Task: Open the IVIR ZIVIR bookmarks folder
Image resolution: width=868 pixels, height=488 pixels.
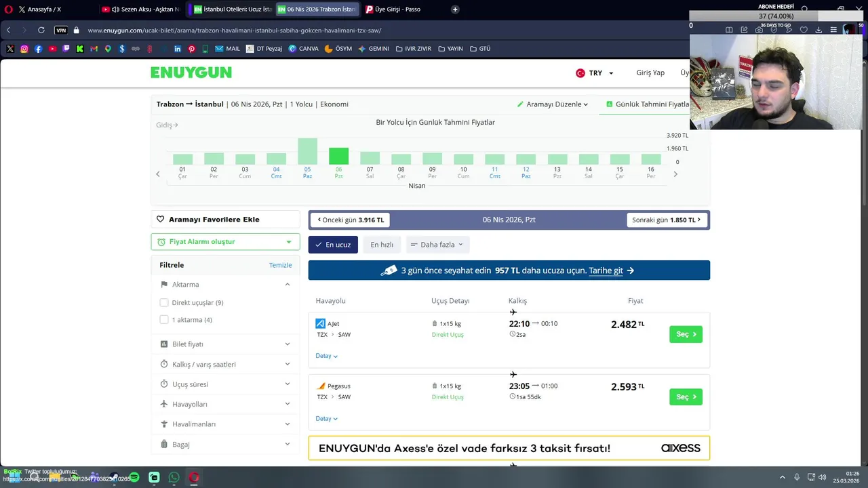Action: tap(413, 49)
